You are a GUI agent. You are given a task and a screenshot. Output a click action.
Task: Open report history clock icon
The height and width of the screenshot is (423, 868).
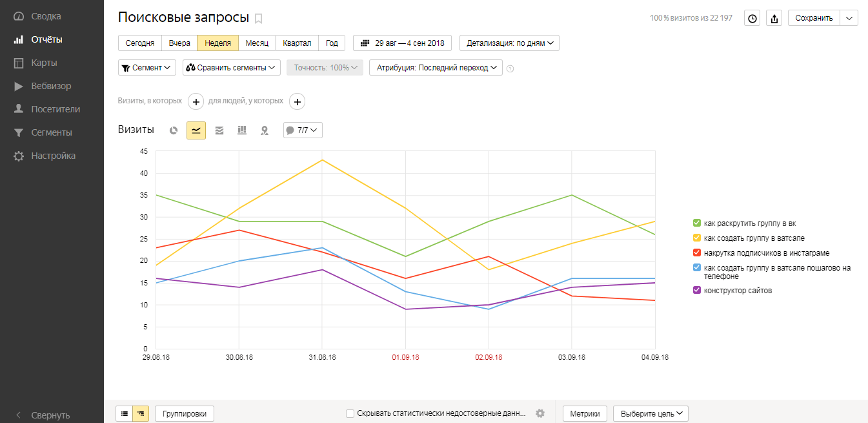[x=752, y=18]
